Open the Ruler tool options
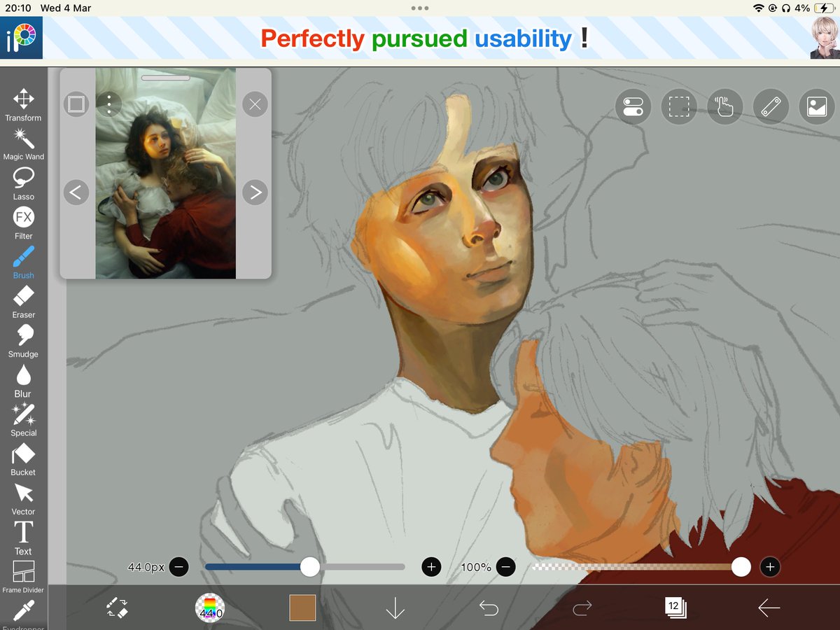840x630 pixels. (771, 106)
